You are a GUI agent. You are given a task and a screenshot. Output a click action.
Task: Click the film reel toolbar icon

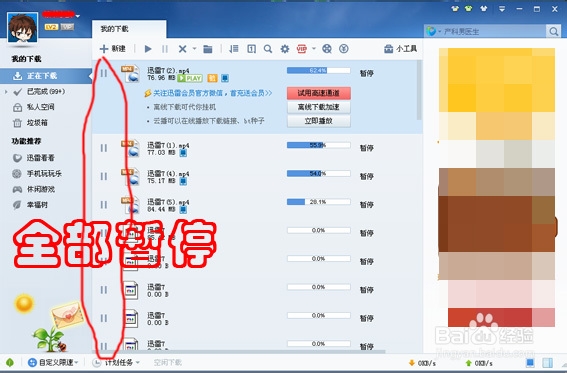[x=327, y=49]
